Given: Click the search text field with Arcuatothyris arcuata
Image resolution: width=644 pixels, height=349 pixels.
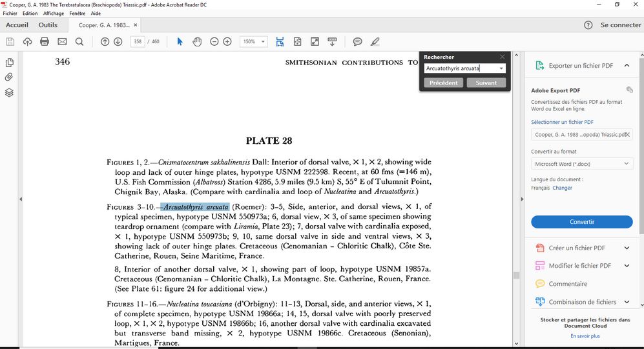Looking at the screenshot, I should coord(460,68).
